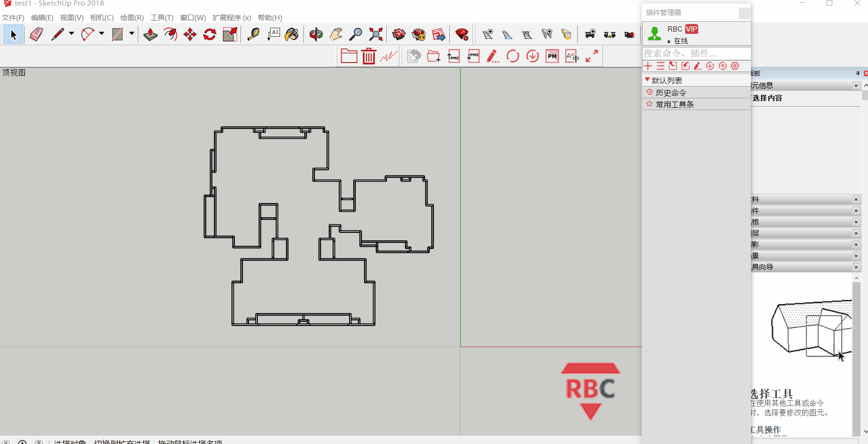Pick the Paint Bucket tool

pyautogui.click(x=292, y=34)
